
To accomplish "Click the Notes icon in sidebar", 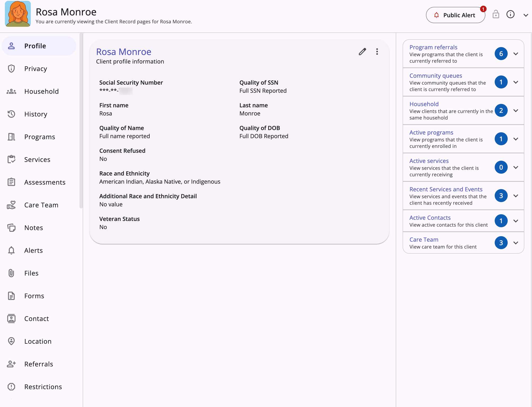I will (x=11, y=228).
